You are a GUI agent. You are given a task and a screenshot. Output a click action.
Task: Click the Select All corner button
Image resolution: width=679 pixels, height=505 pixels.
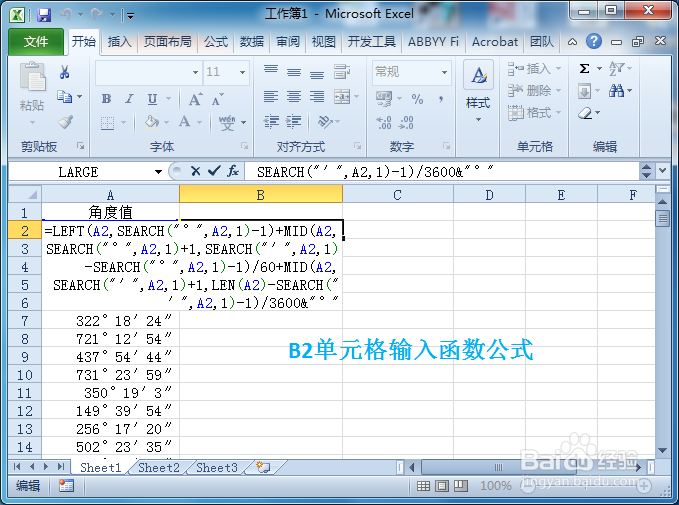point(25,194)
